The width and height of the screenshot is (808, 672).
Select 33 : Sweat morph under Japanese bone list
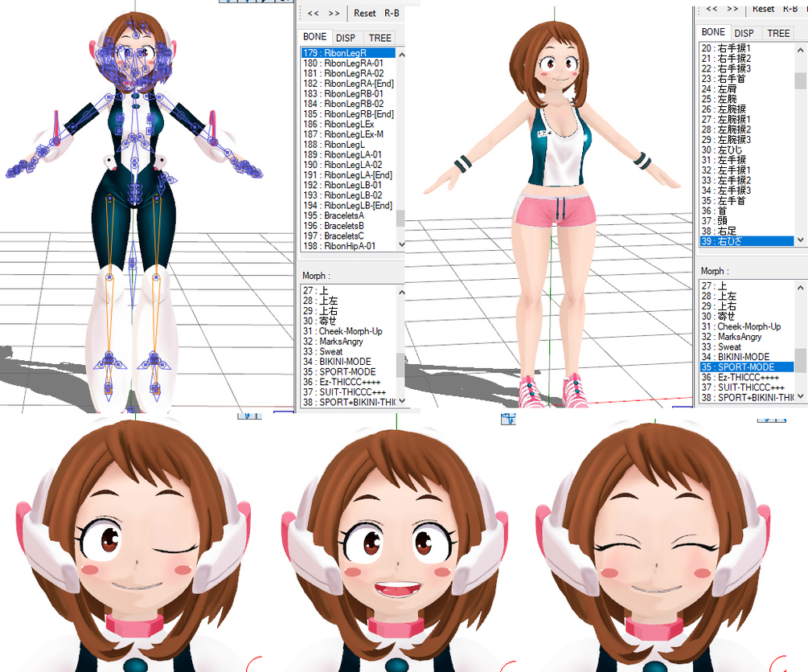pyautogui.click(x=747, y=346)
